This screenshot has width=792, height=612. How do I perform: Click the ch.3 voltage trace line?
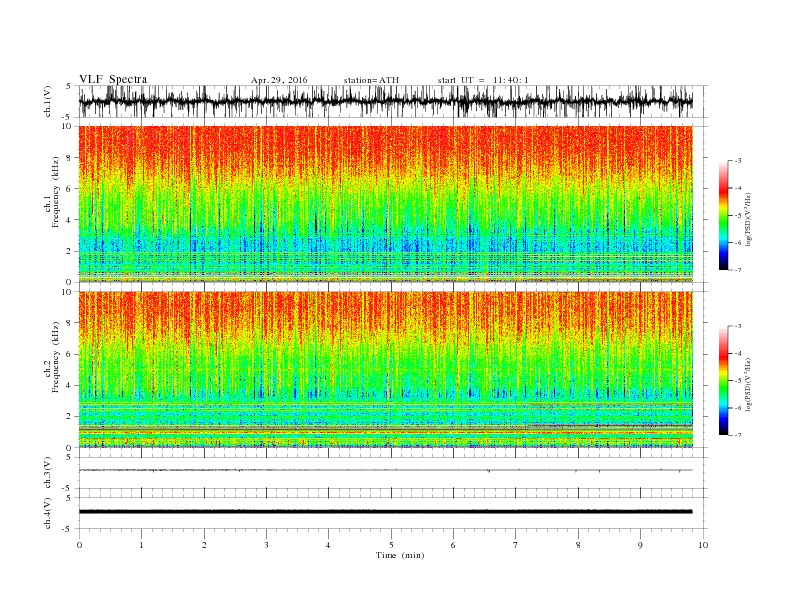(386, 470)
